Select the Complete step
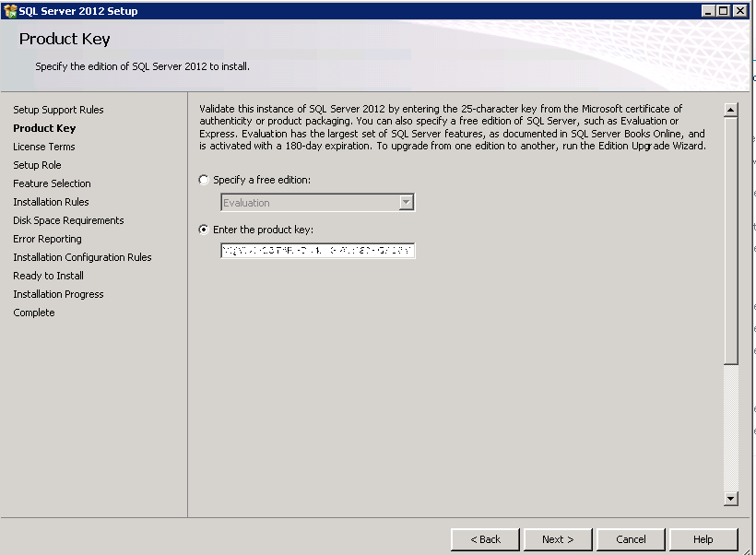Viewport: 756px width, 555px height. pyautogui.click(x=34, y=313)
